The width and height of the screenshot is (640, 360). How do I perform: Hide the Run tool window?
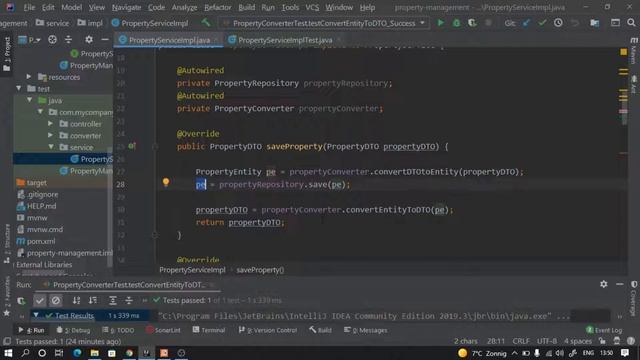click(x=620, y=284)
